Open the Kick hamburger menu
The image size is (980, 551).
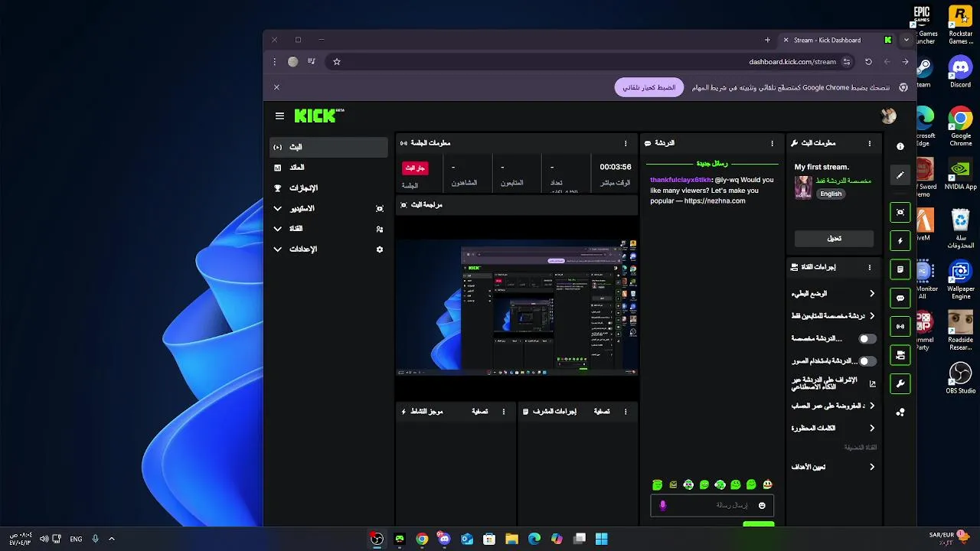pyautogui.click(x=279, y=116)
